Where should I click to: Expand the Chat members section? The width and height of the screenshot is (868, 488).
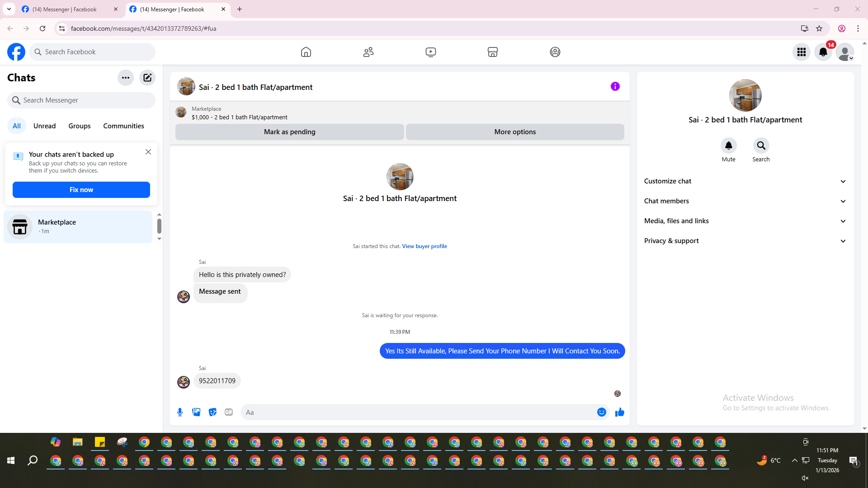click(745, 201)
